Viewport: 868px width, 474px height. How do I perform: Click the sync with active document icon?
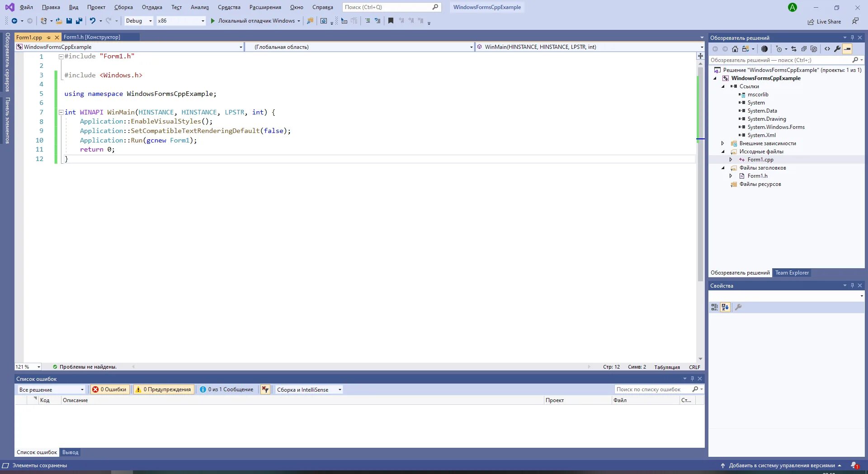[794, 49]
